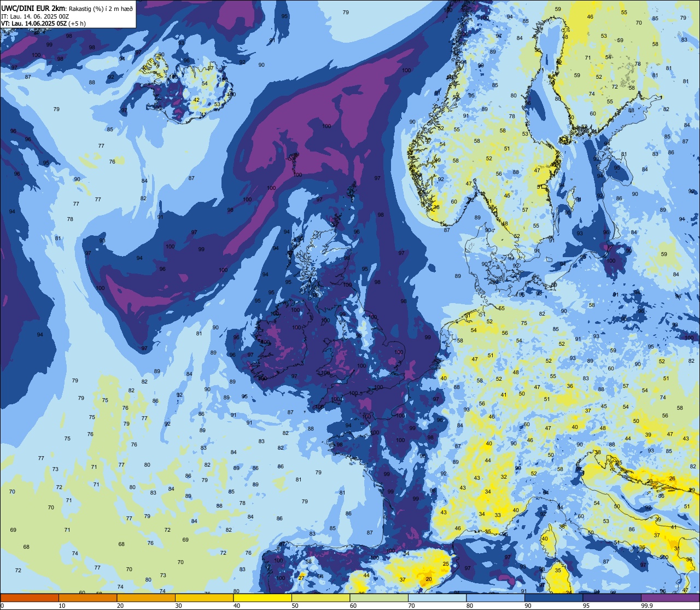
Task: Select the 30–40 legend color segment
Action: point(204,597)
